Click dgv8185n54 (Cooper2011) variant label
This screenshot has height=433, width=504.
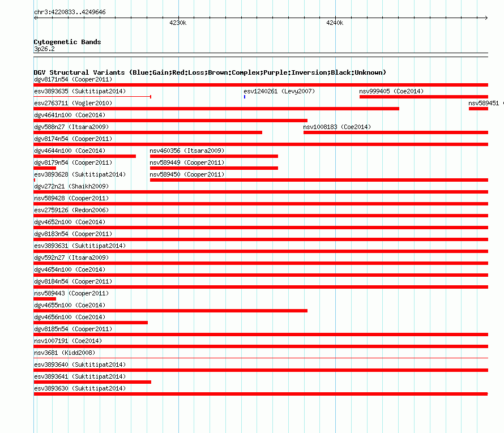tap(73, 329)
